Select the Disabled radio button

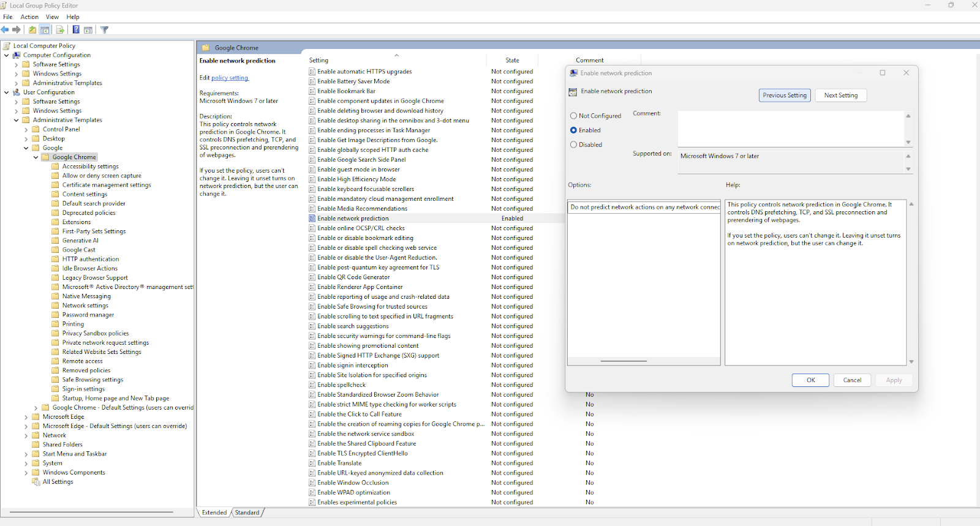pyautogui.click(x=573, y=145)
